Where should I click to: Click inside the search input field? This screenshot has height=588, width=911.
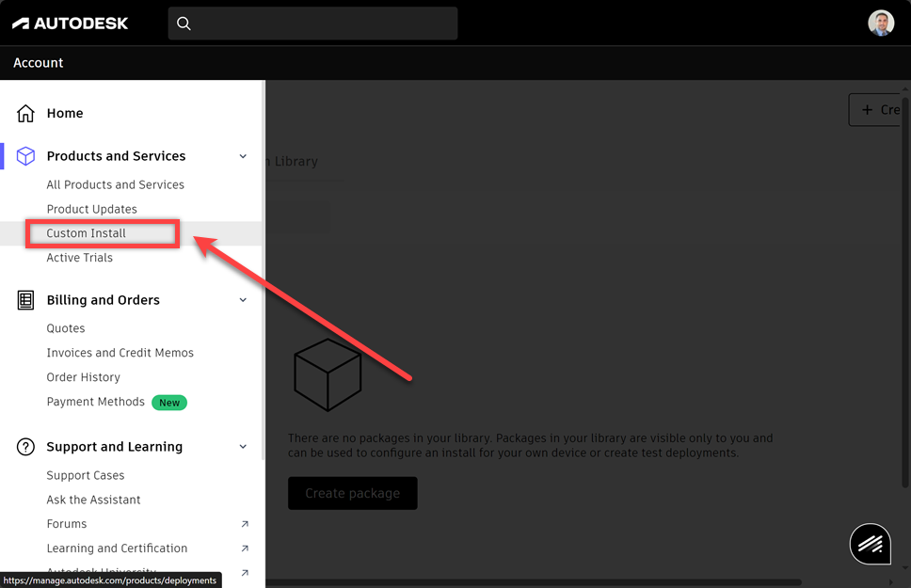click(311, 23)
